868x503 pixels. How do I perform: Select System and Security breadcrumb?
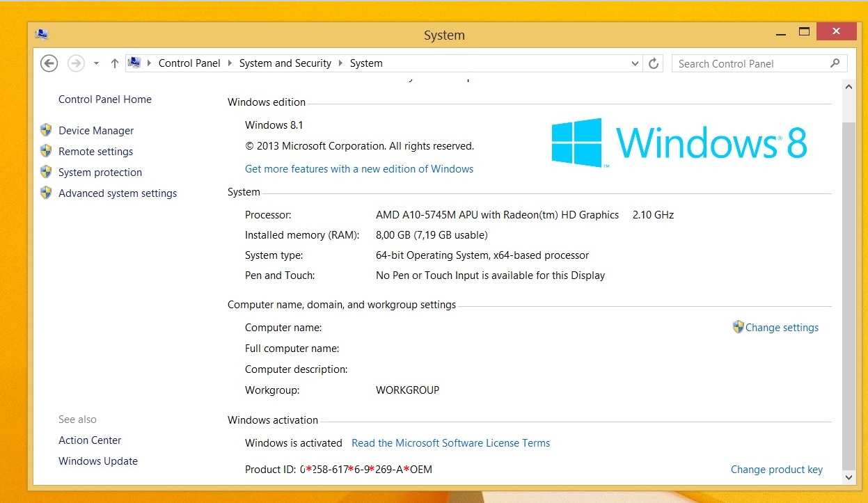285,63
